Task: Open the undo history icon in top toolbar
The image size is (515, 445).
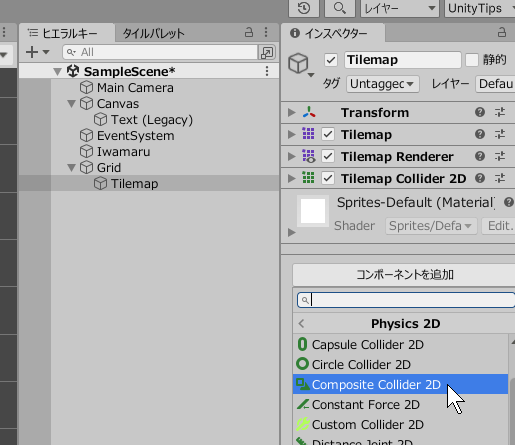Action: 304,8
